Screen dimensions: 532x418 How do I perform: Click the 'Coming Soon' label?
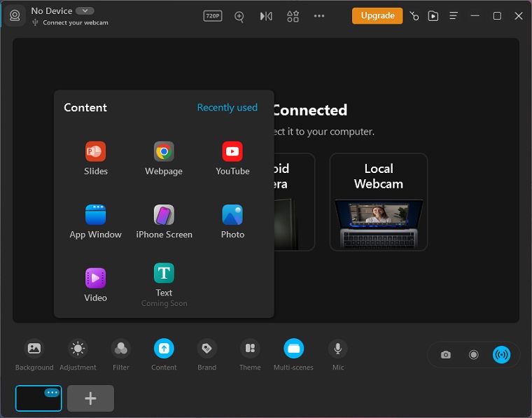[x=164, y=303]
